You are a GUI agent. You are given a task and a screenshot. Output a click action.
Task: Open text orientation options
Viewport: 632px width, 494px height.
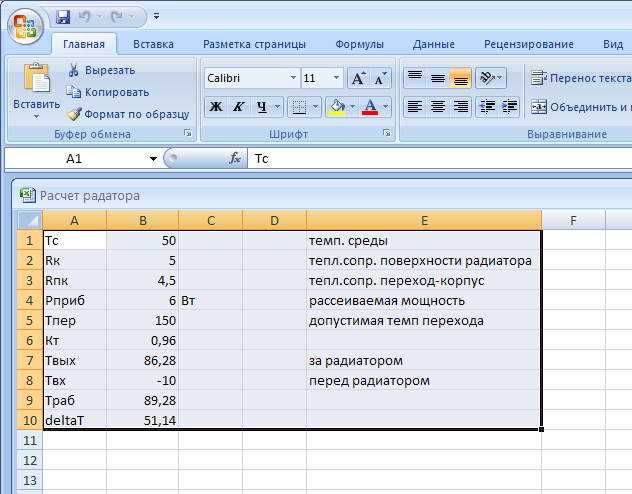pos(491,77)
